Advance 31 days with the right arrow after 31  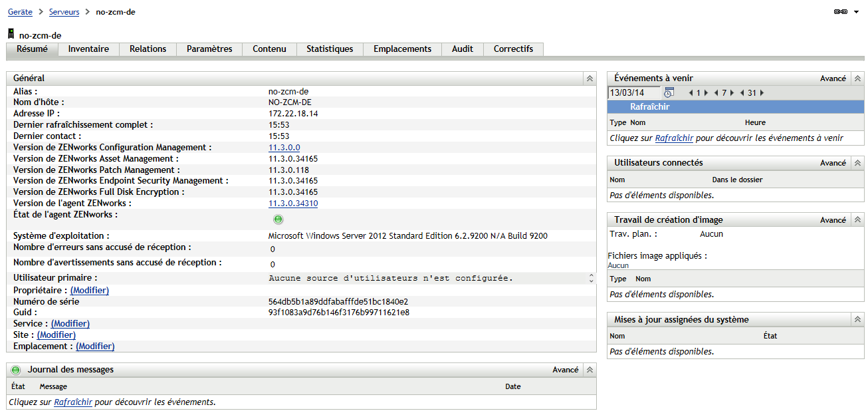pyautogui.click(x=762, y=93)
